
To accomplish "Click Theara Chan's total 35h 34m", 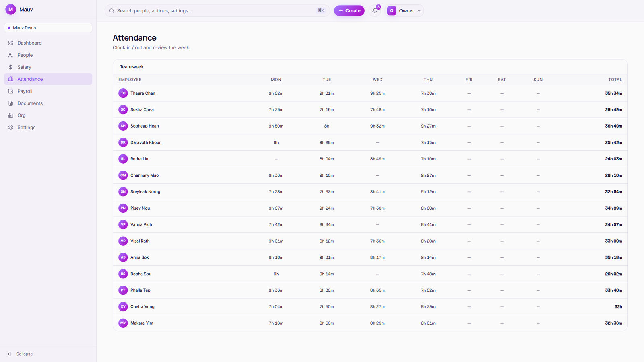I will pos(613,93).
